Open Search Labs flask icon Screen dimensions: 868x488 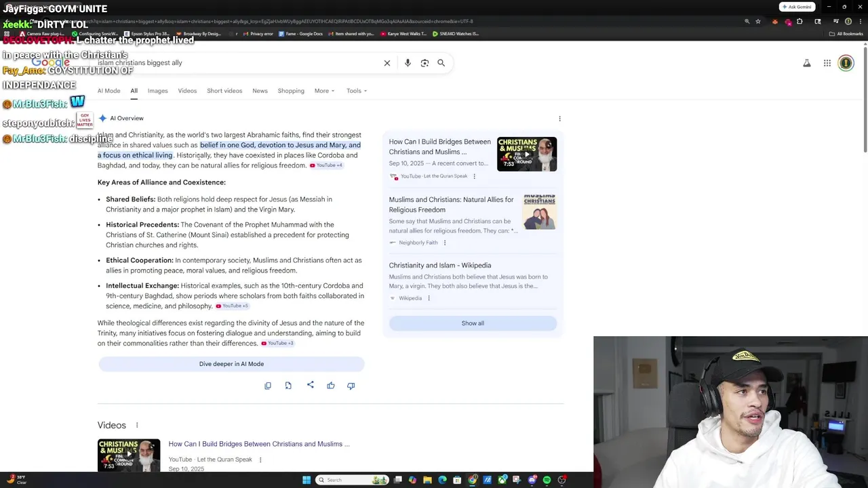[x=807, y=63]
